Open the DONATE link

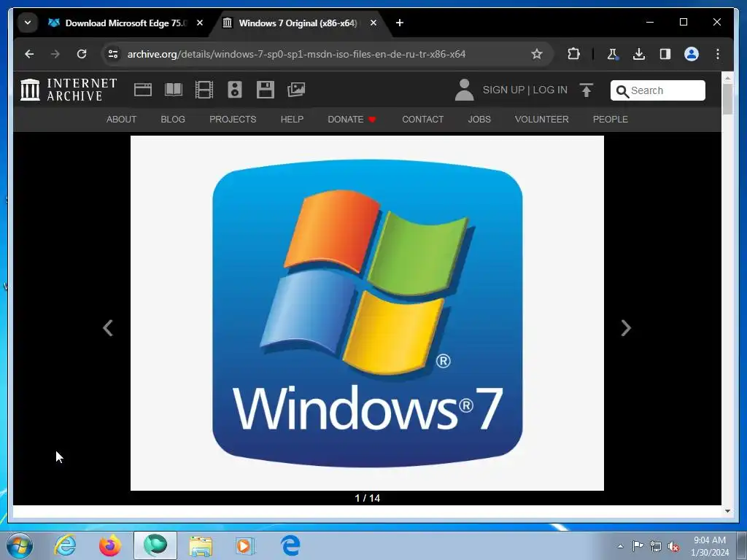click(x=352, y=119)
